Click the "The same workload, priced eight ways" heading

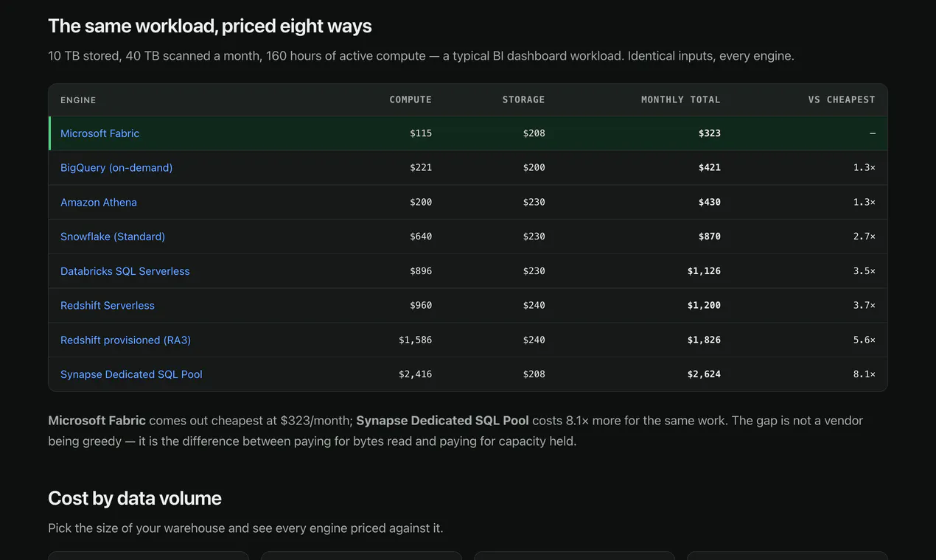pyautogui.click(x=210, y=27)
